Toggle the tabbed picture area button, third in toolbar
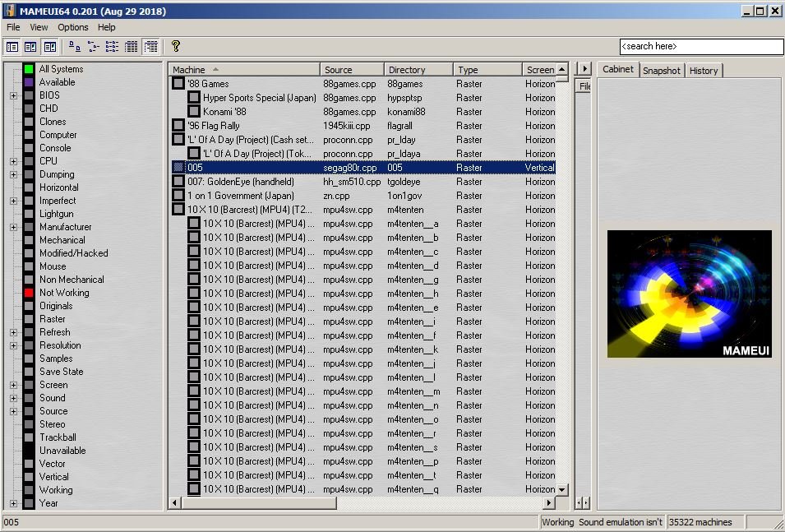 pyautogui.click(x=50, y=47)
